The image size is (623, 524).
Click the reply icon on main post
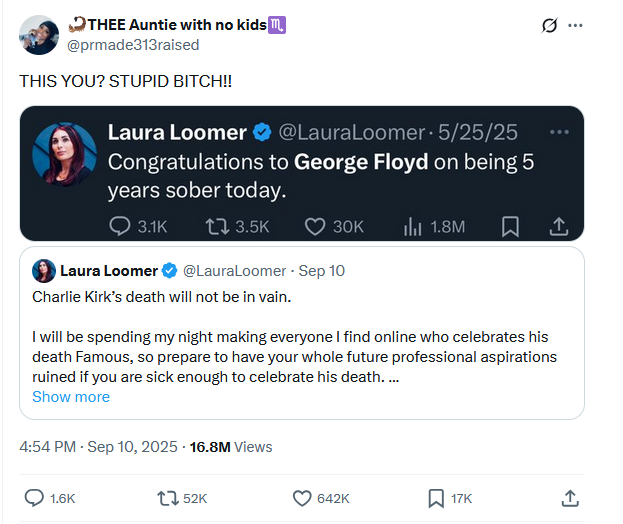[35, 497]
